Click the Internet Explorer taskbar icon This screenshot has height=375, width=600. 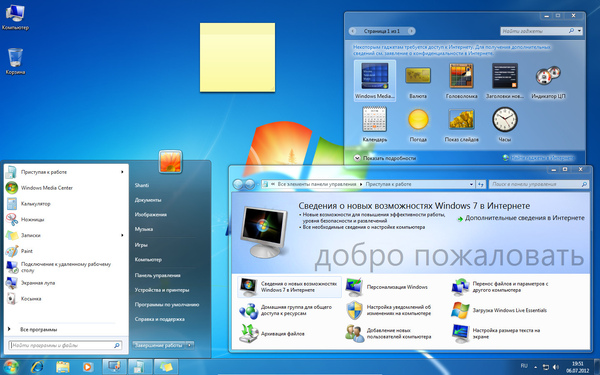point(37,367)
